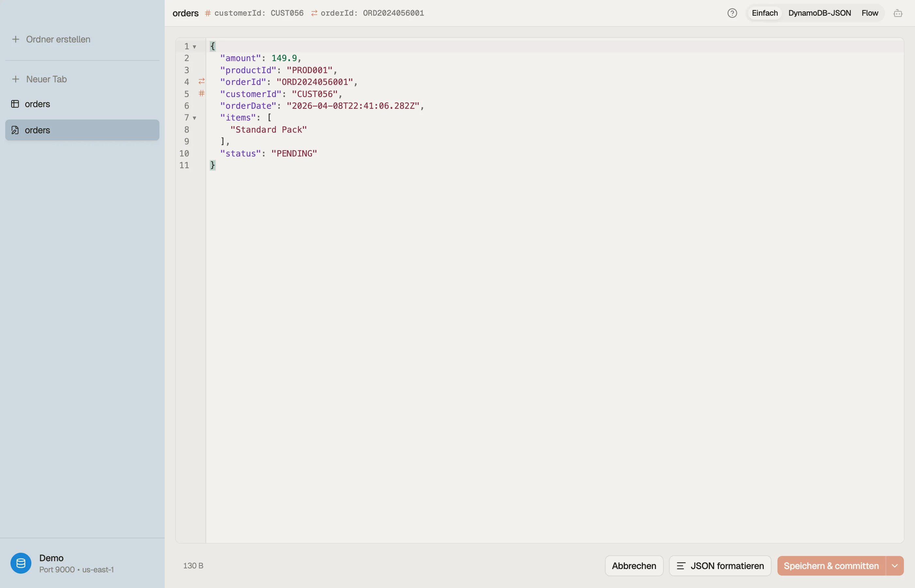Click the partition key hash icon on line 5
This screenshot has width=915, height=588.
[x=202, y=93]
